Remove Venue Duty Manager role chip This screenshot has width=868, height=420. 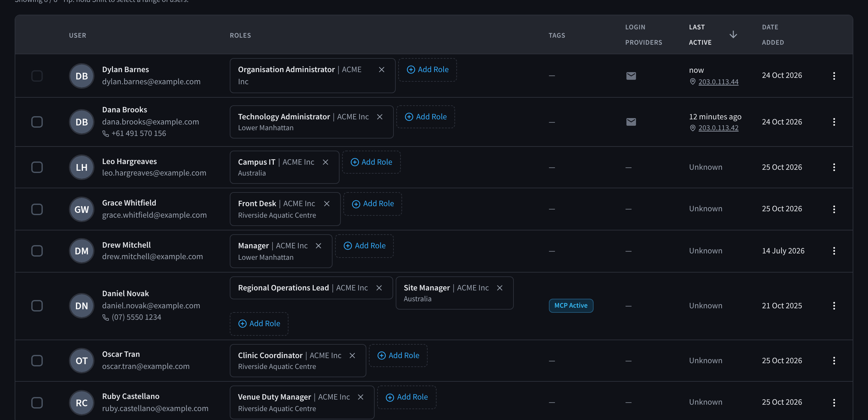(361, 397)
